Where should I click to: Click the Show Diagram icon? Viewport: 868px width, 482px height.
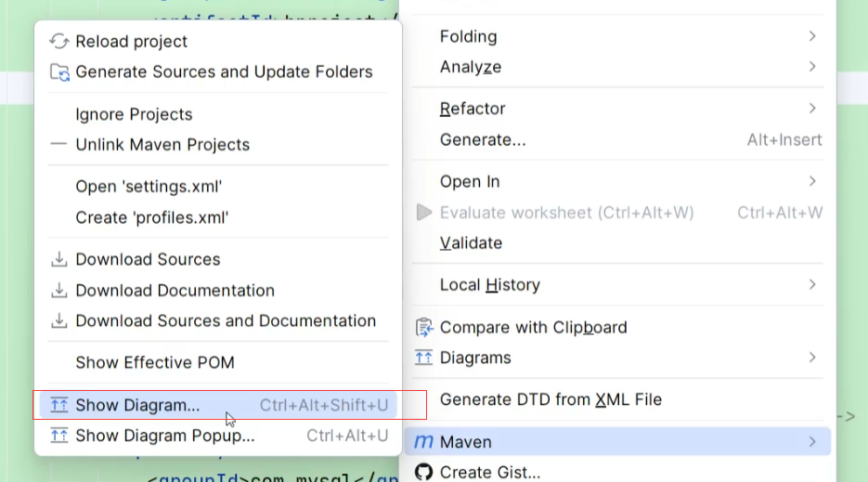pyautogui.click(x=59, y=405)
